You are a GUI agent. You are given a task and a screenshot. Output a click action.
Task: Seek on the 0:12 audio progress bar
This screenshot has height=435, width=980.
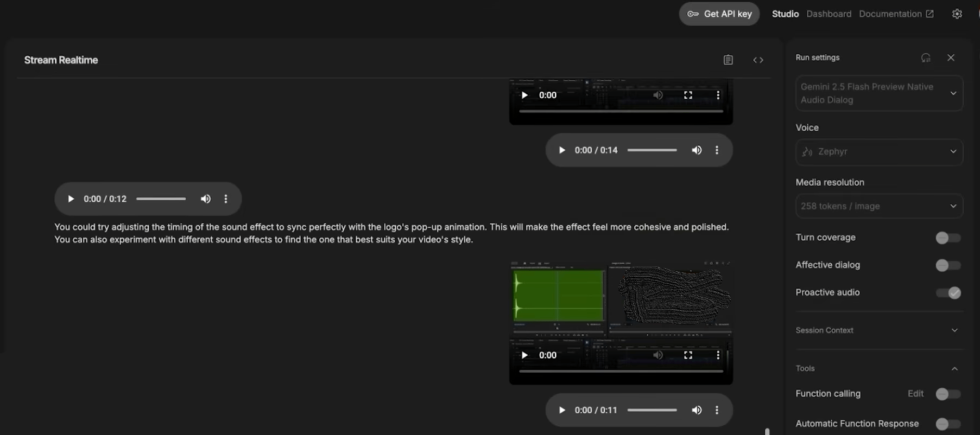161,199
